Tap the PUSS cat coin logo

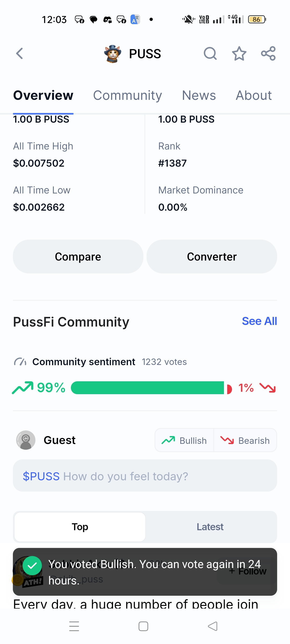click(x=113, y=54)
